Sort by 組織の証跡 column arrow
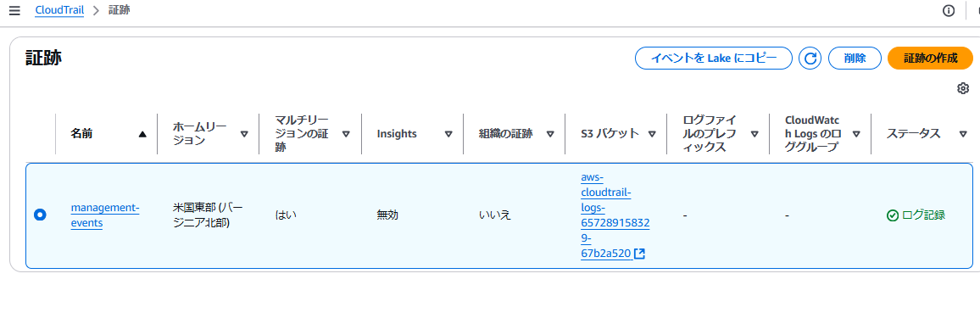Screen dimensions: 980x335 [550, 134]
